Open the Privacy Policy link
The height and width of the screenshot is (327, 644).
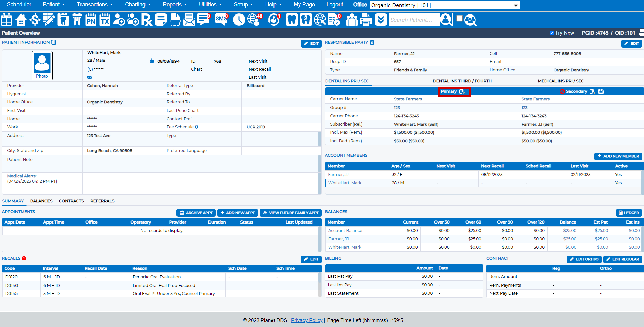click(307, 320)
